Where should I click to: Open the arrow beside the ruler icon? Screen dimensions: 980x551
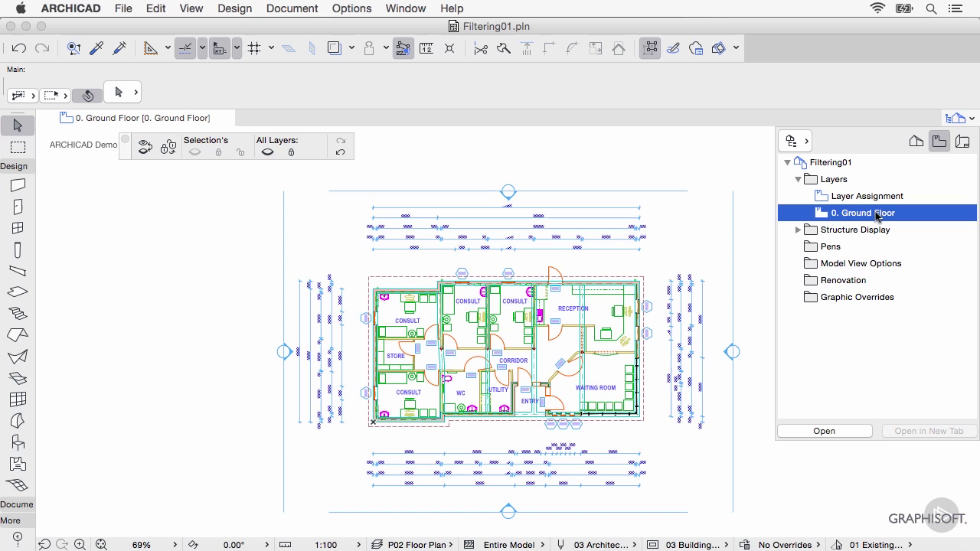click(168, 48)
